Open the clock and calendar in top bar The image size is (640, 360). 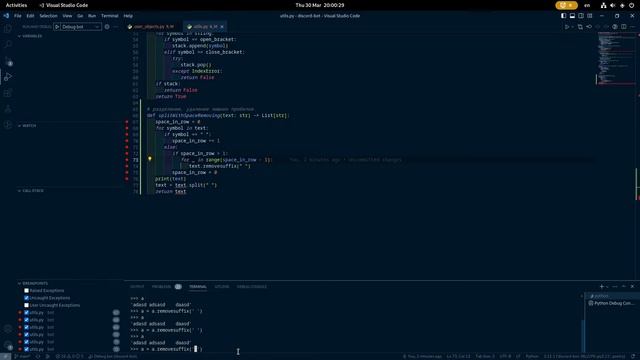point(320,5)
